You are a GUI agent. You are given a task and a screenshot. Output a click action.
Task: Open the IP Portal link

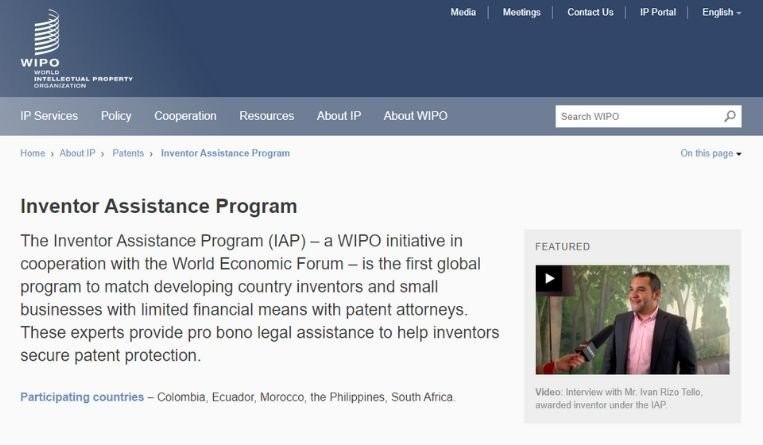tap(657, 12)
